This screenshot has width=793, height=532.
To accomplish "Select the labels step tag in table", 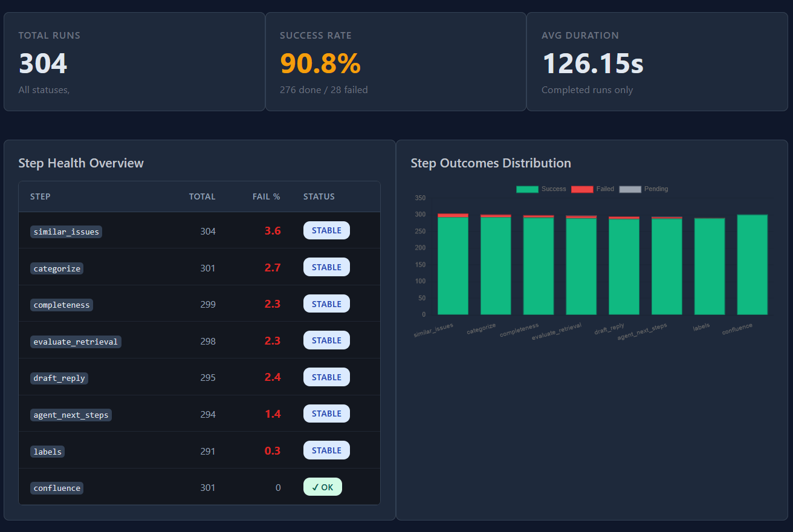I will pyautogui.click(x=47, y=452).
